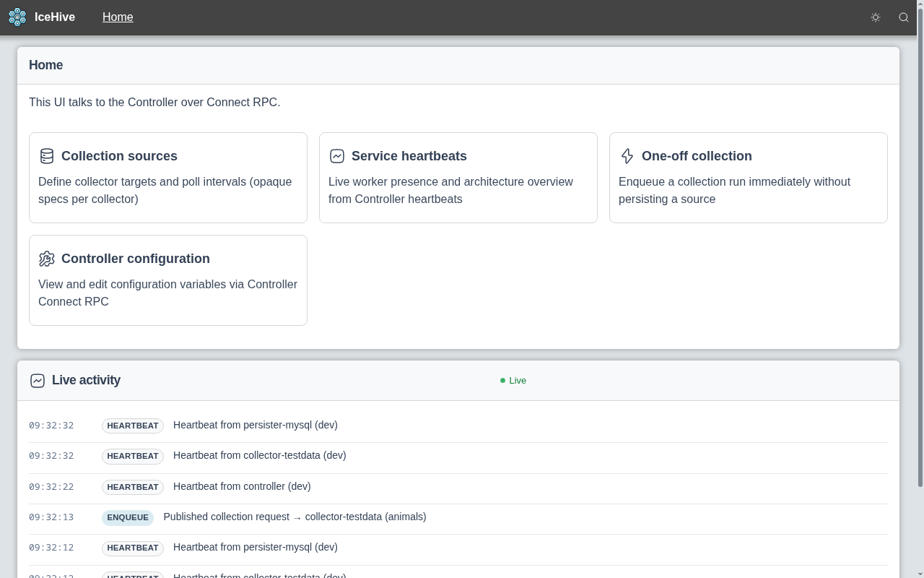Click the 09:32:13 timestamp
This screenshot has width=924, height=578.
click(x=51, y=517)
